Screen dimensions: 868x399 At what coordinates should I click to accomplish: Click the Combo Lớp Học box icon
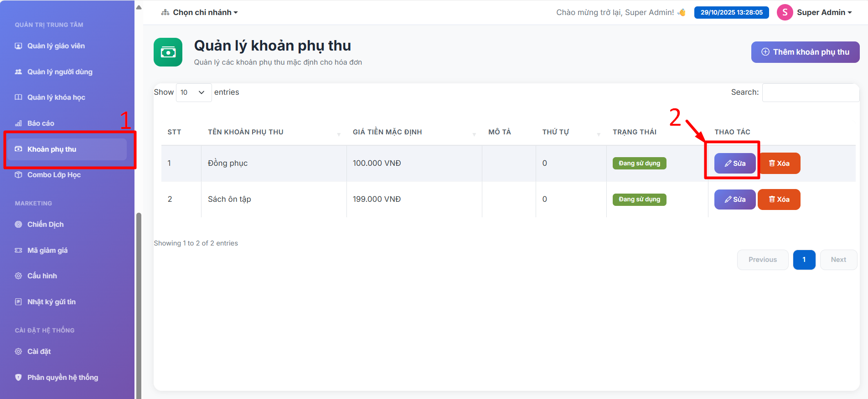pos(18,175)
